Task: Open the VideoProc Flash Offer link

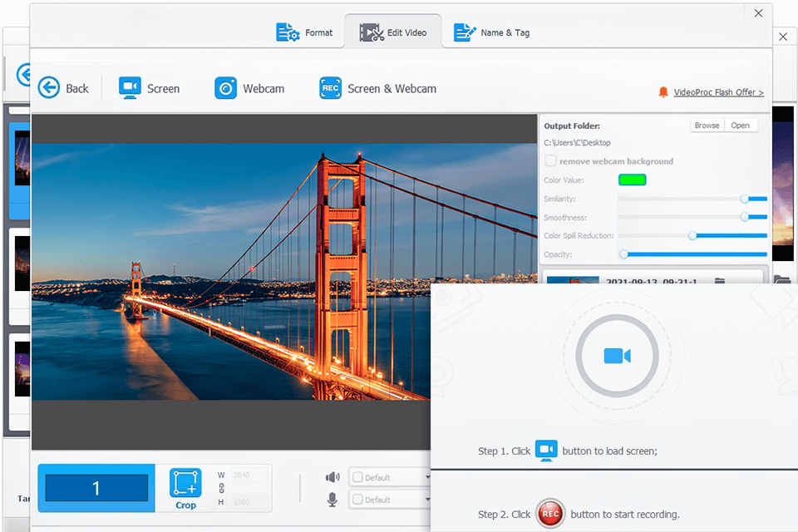Action: click(x=718, y=92)
